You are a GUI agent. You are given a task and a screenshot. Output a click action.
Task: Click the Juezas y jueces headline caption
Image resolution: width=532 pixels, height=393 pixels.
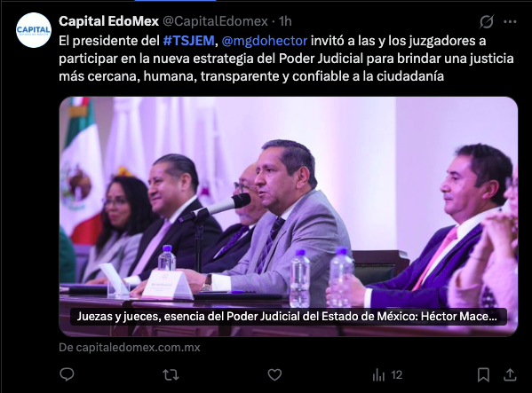point(287,317)
